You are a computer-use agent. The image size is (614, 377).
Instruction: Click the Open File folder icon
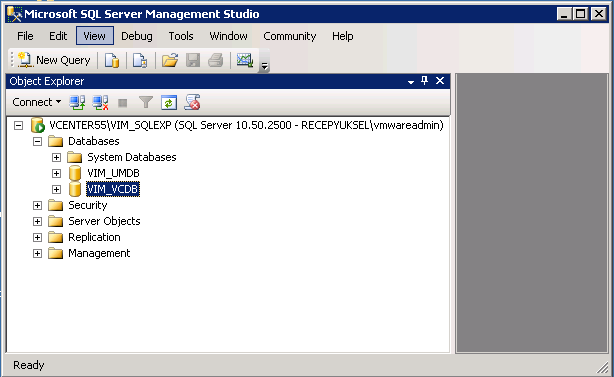click(170, 60)
